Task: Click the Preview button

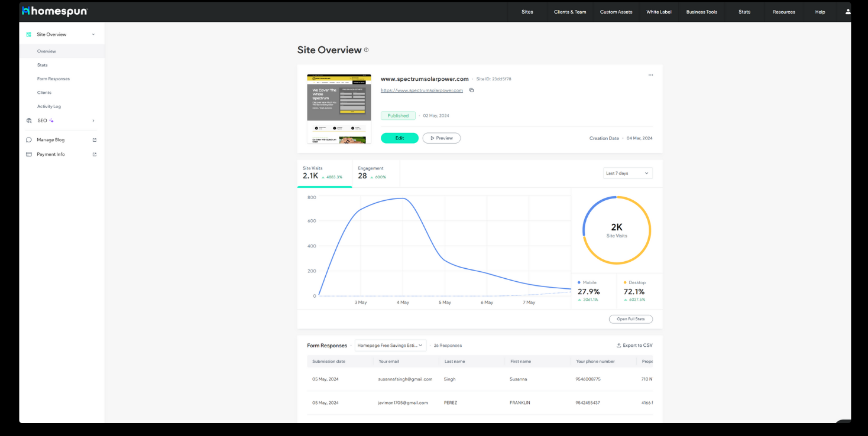Action: pos(442,138)
